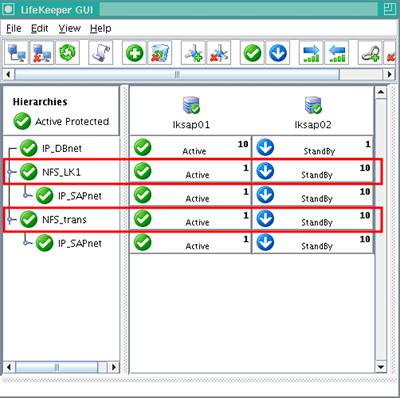This screenshot has height=398, width=400.
Task: Select the lksap02 server icon
Action: point(313,105)
